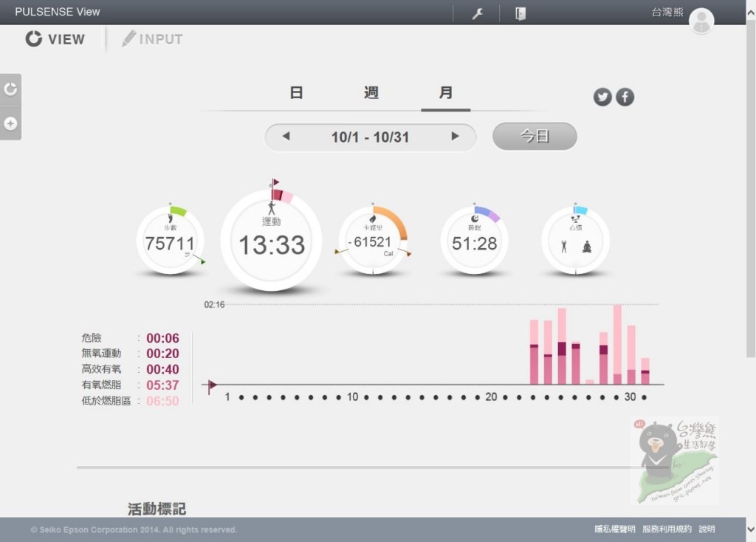Viewport: 756px width, 542px height.
Task: Click the day 30 label on chart axis
Action: click(630, 397)
